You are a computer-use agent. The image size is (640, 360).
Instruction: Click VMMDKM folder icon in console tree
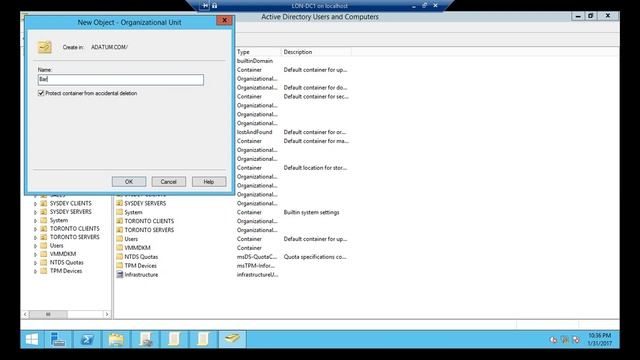click(x=44, y=254)
